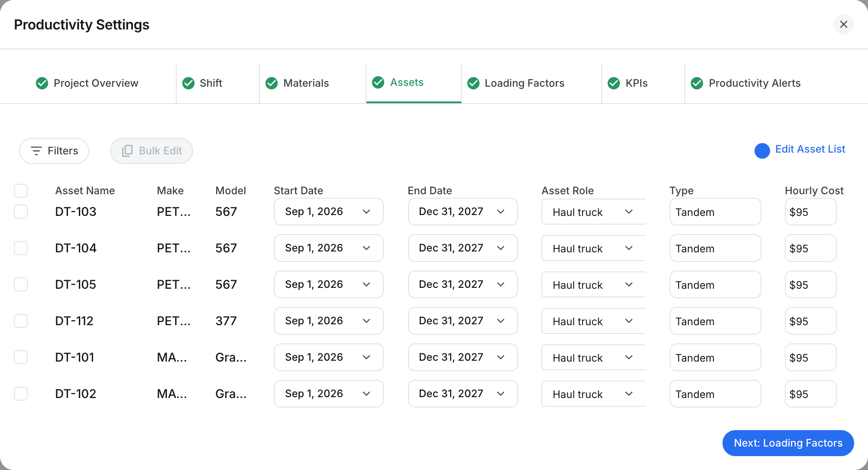Open End Date dropdown for DT-101

point(463,357)
